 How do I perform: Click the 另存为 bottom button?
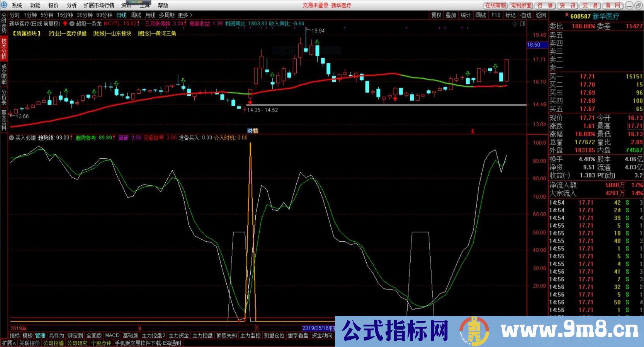56,335
